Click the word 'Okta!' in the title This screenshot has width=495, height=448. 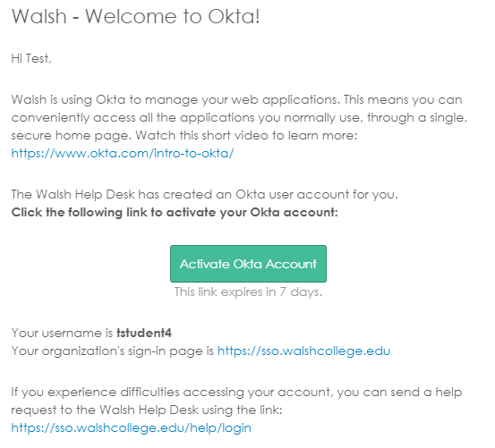[x=234, y=16]
